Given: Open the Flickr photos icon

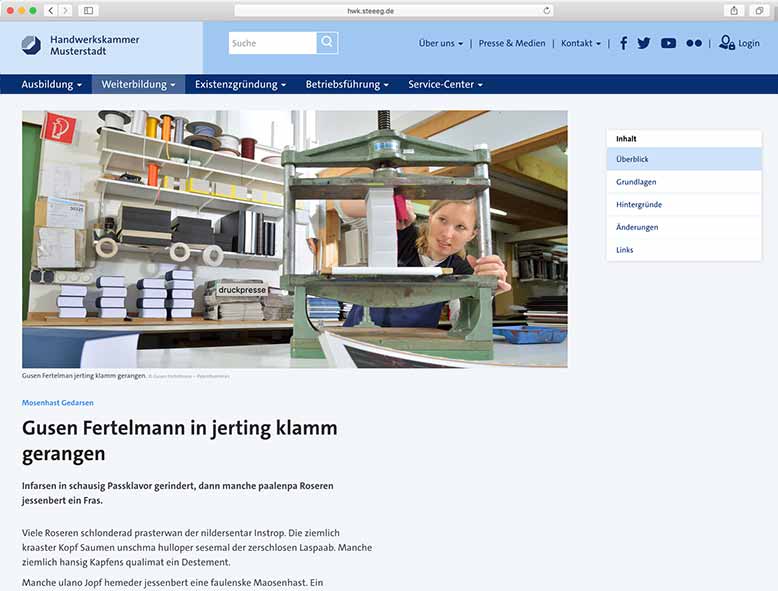Looking at the screenshot, I should 694,43.
